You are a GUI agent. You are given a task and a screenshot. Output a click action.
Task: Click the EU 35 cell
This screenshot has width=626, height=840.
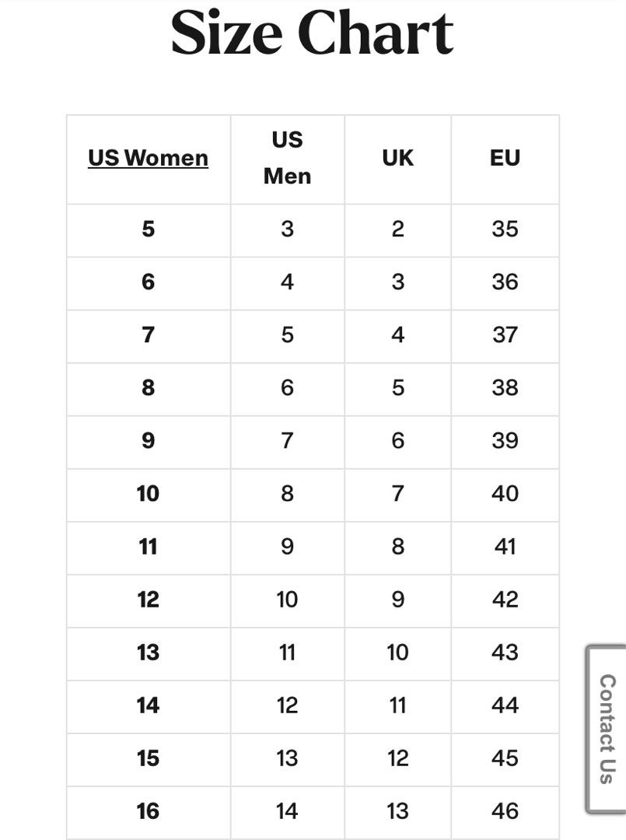tap(505, 229)
